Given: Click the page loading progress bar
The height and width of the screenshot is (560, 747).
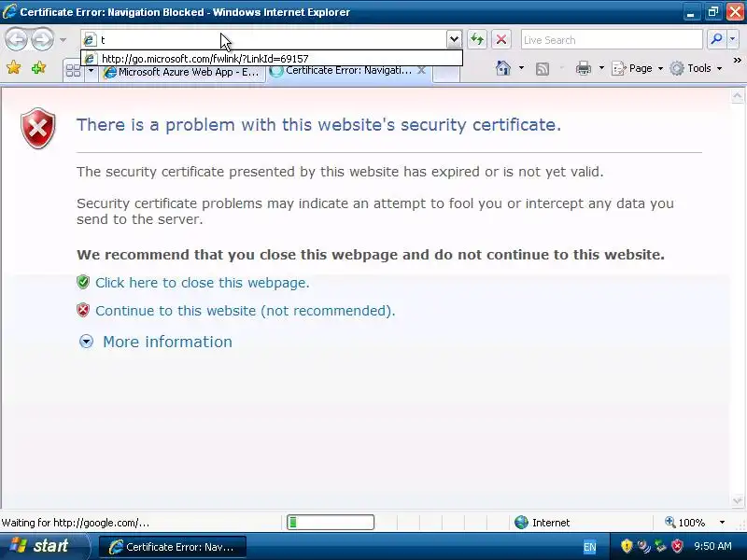Looking at the screenshot, I should [331, 523].
